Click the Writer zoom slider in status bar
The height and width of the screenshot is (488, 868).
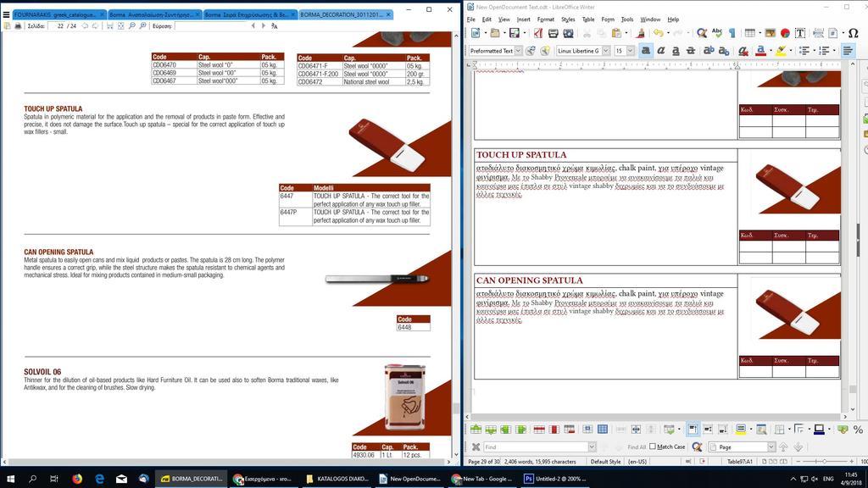824,462
